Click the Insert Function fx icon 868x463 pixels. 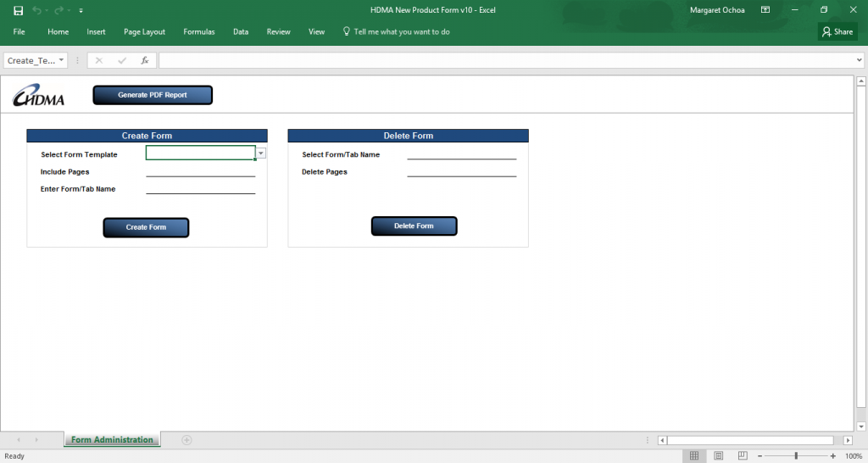[144, 60]
